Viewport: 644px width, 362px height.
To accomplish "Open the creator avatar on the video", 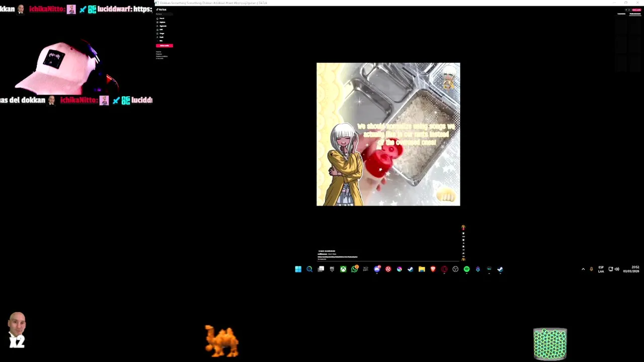I will [x=463, y=228].
